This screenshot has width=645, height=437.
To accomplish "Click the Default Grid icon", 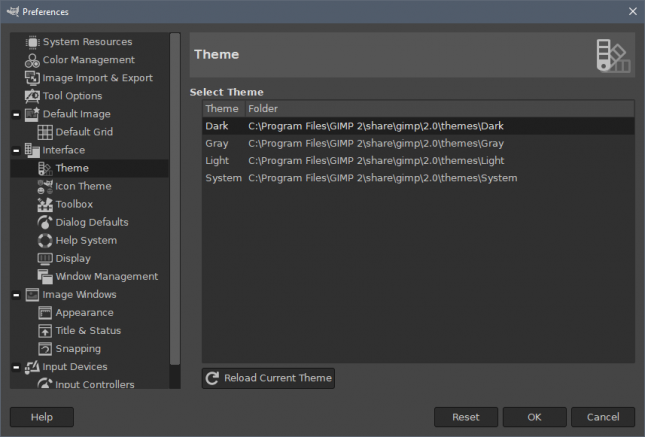I will [x=45, y=132].
